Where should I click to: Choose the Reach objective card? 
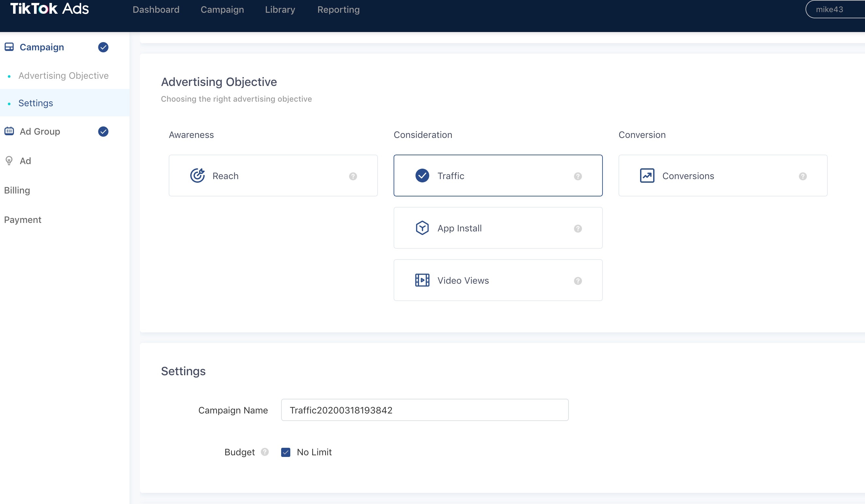(x=273, y=176)
